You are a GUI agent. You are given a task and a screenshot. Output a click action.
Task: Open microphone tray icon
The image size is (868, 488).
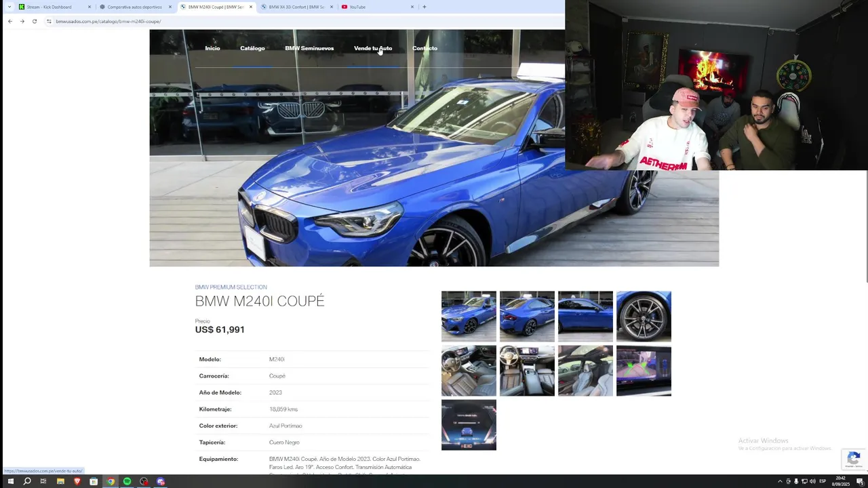click(x=796, y=481)
